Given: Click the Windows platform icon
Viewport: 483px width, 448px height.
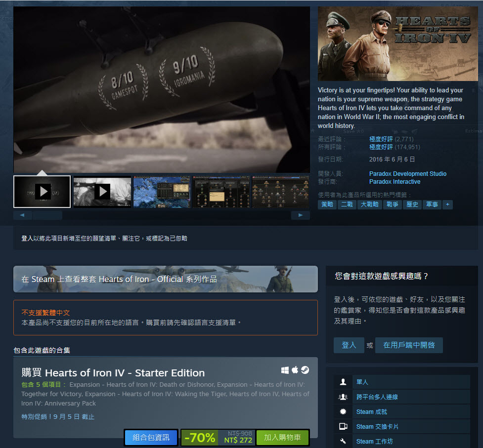Looking at the screenshot, I should pos(285,370).
